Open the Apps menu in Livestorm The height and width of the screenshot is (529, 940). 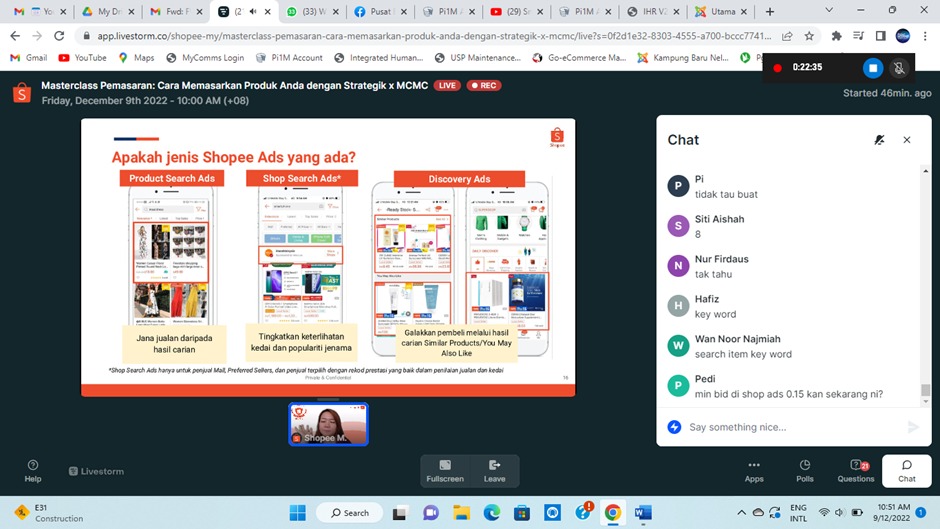point(754,470)
